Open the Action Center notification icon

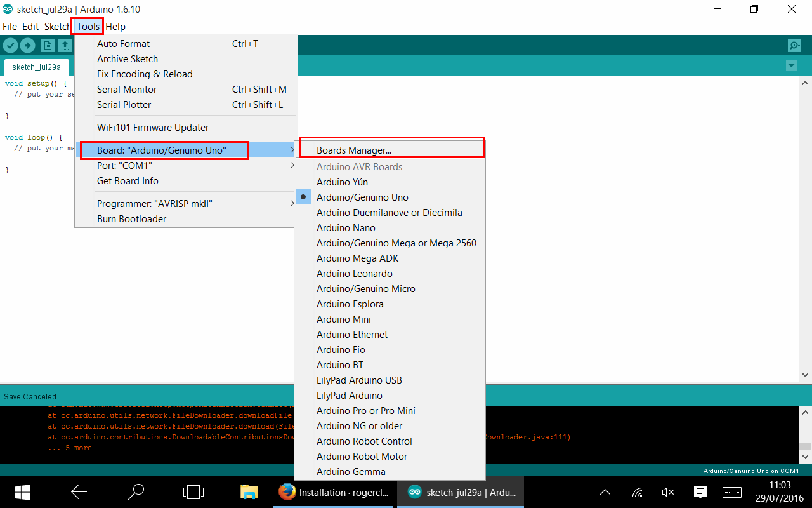pos(700,492)
